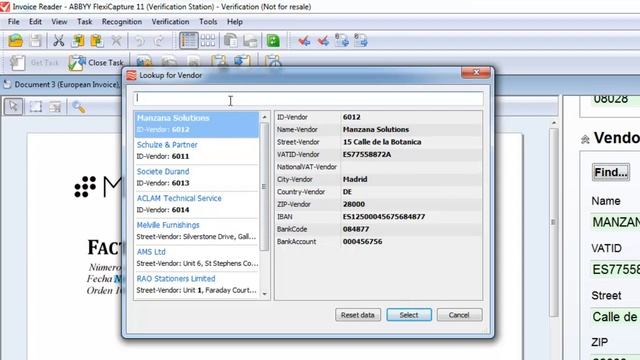The height and width of the screenshot is (360, 640).
Task: Click vendor list scroll up arrow
Action: pyautogui.click(x=264, y=117)
